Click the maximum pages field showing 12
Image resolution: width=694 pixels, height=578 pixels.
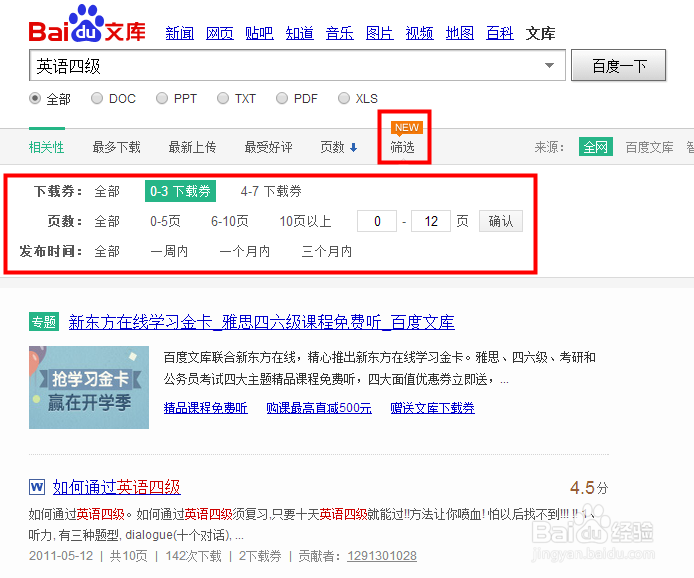(x=431, y=221)
